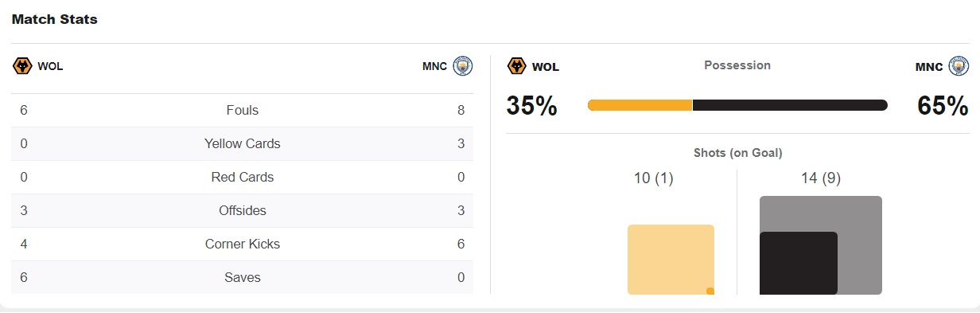Screen dimensions: 980x313
Task: Select the Saves stat row
Action: point(243,278)
